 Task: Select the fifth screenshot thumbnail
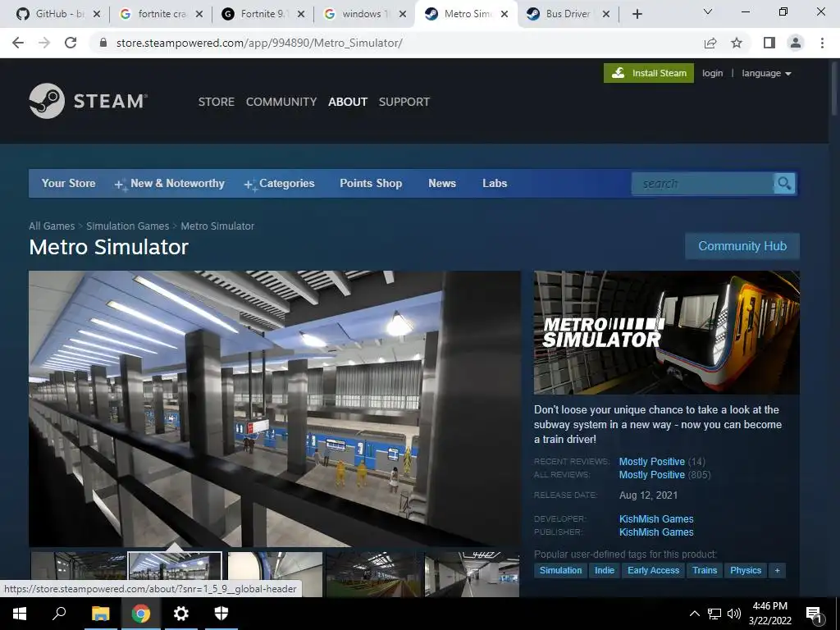tap(472, 573)
